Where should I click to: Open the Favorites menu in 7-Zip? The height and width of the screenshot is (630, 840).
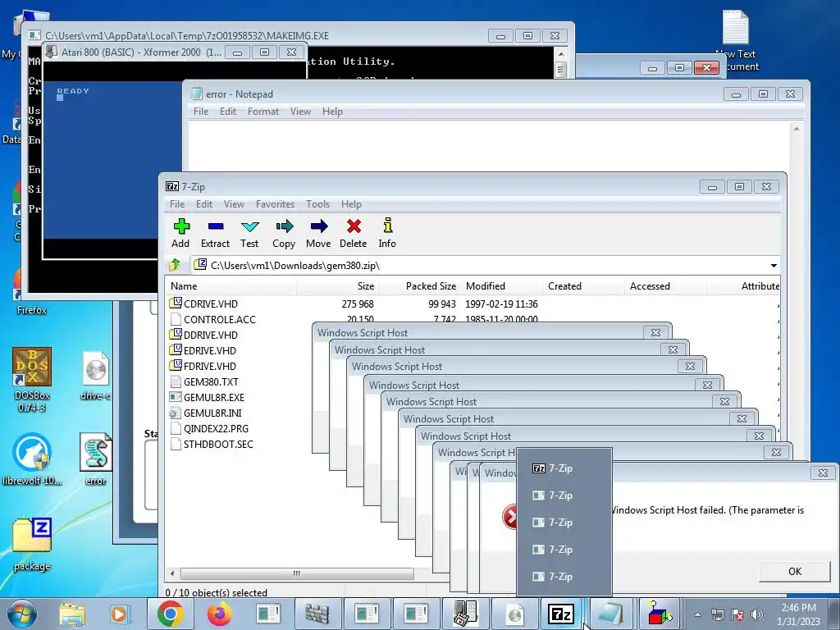point(276,204)
